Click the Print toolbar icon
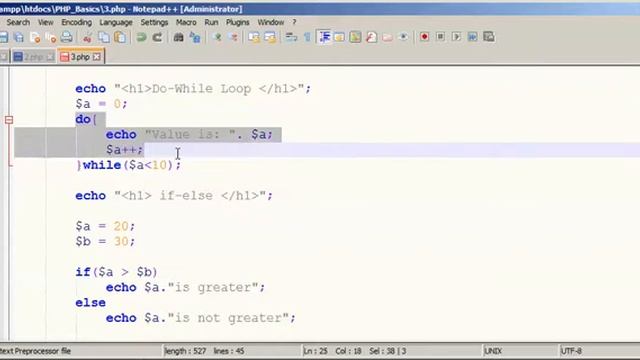Screen dimensions: 640x360 (x=67, y=38)
